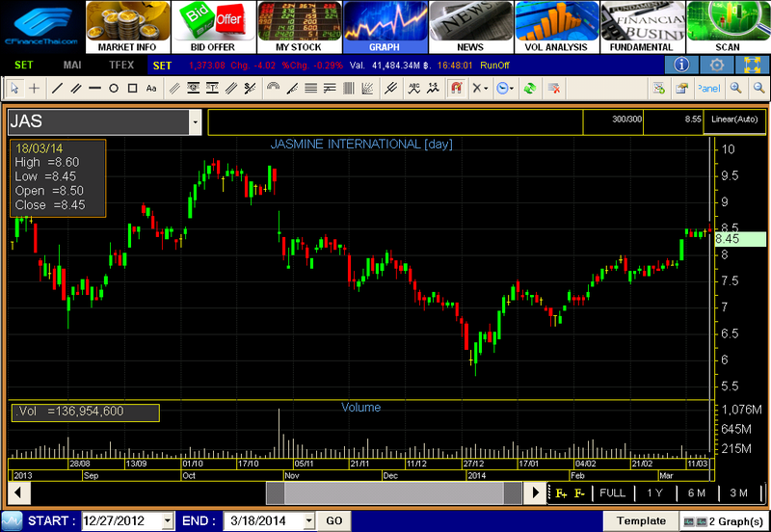Expand the JAS symbol dropdown
Viewport: 771px width, 532px height.
click(196, 122)
